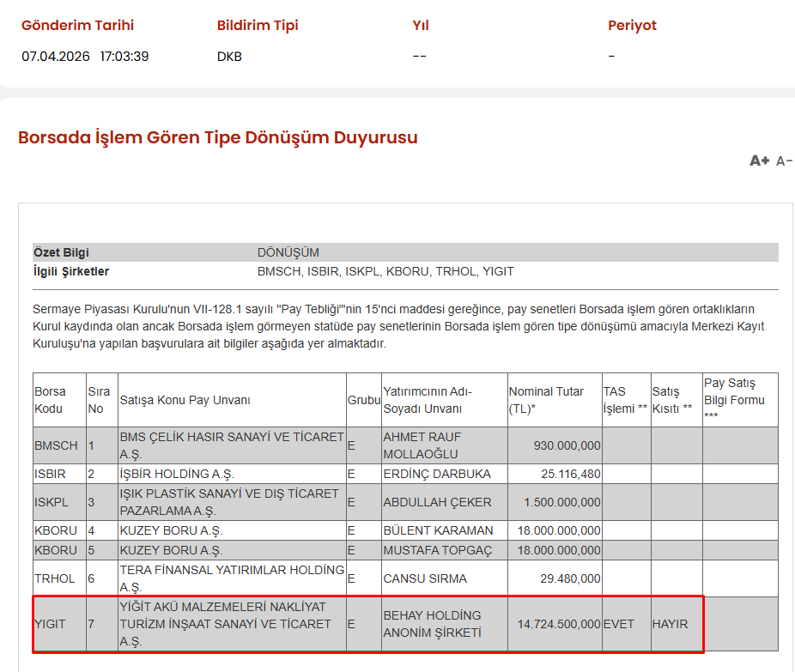The width and height of the screenshot is (795, 672).
Task: Click the Özet Bilgi label
Action: pos(61,252)
